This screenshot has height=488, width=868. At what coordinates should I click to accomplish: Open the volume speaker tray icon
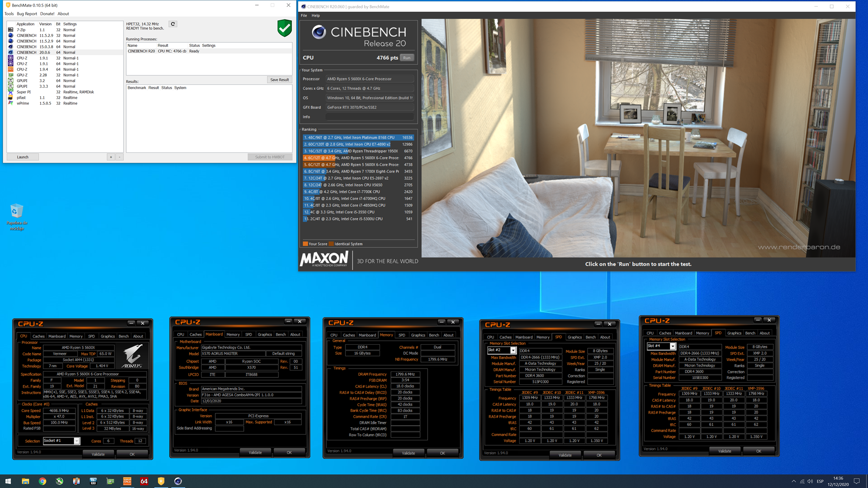810,481
